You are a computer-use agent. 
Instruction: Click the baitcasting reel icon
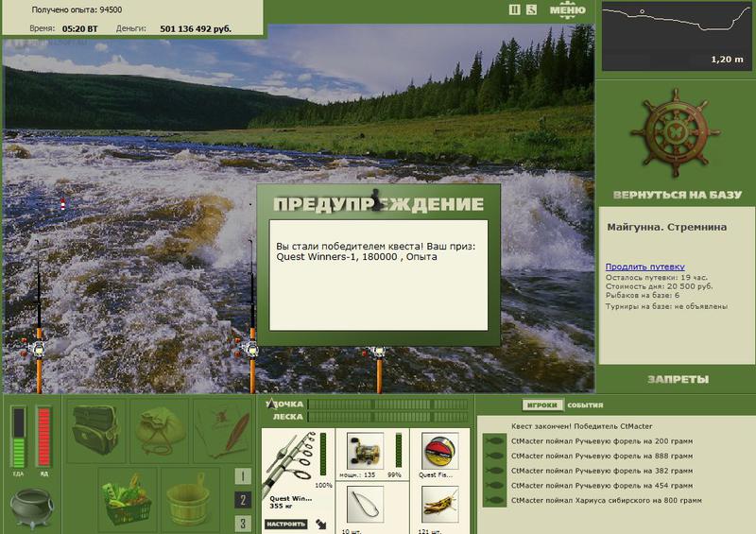point(365,451)
